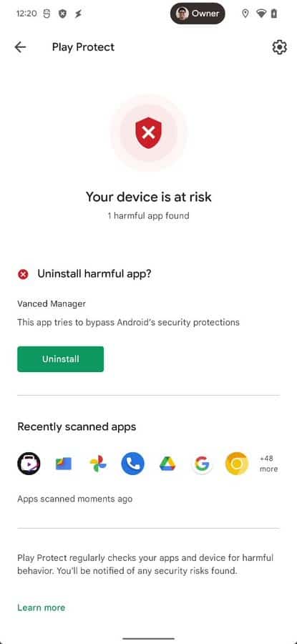Tap the Google Drive icon
Image resolution: width=297 pixels, height=644 pixels.
coord(167,464)
